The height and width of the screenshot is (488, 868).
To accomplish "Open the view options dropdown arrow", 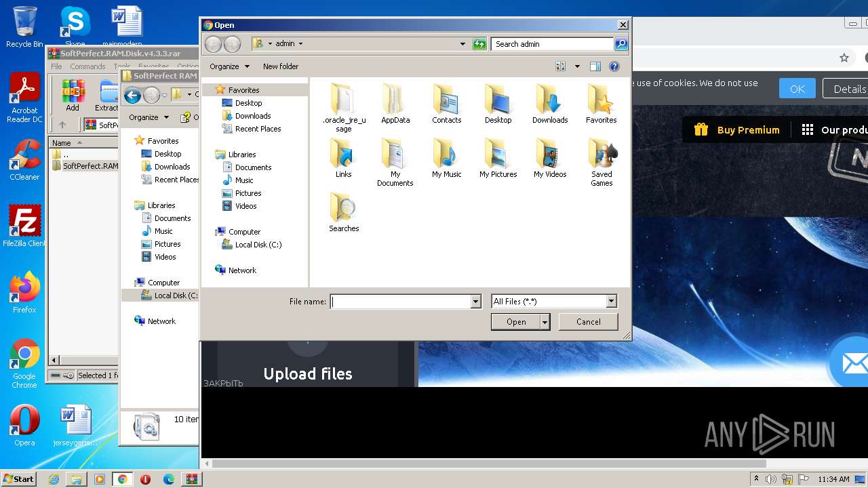I will coord(577,66).
